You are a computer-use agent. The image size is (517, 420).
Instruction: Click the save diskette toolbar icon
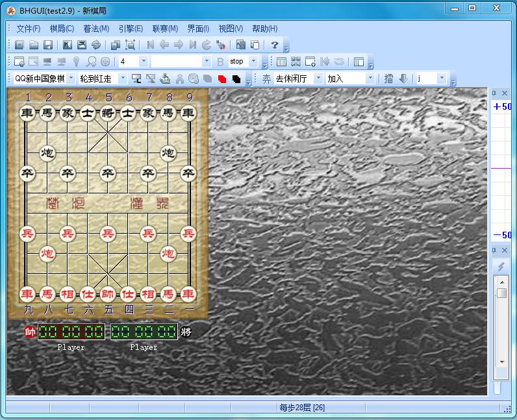(x=48, y=45)
